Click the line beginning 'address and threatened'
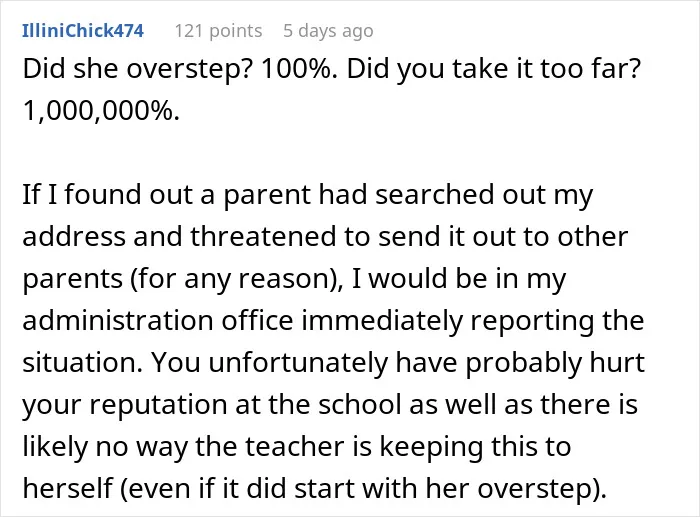 coord(325,236)
